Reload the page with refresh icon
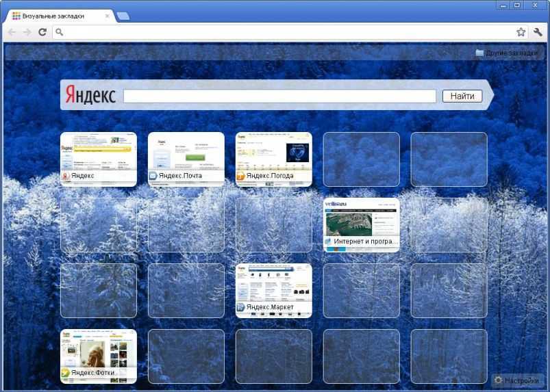550x392 pixels. click(x=42, y=32)
